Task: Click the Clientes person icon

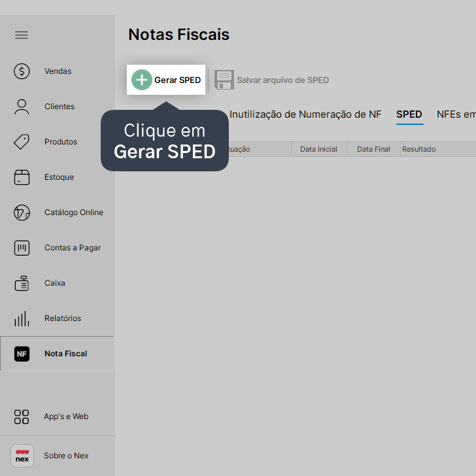Action: (x=22, y=107)
